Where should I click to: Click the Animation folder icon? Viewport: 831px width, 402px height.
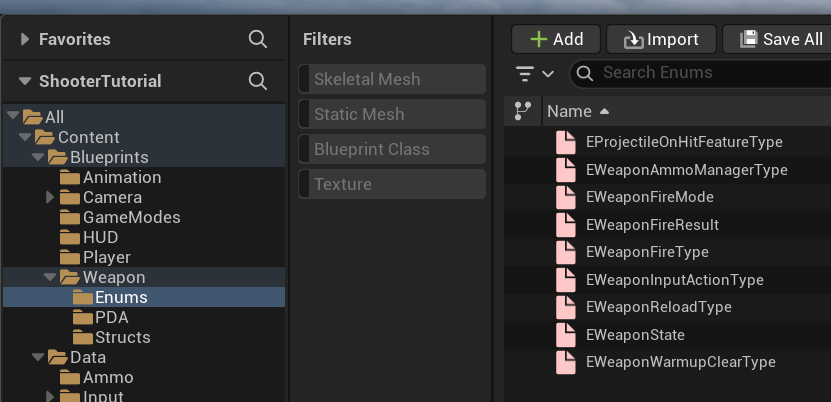click(x=70, y=177)
